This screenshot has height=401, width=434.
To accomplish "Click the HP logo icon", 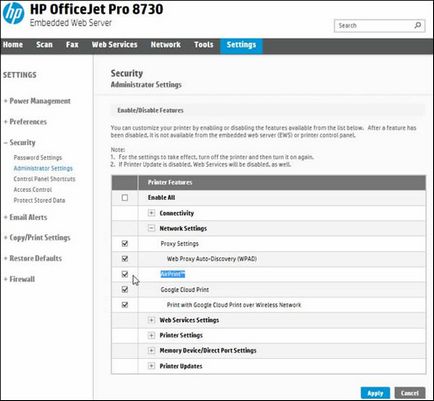I will pyautogui.click(x=13, y=13).
